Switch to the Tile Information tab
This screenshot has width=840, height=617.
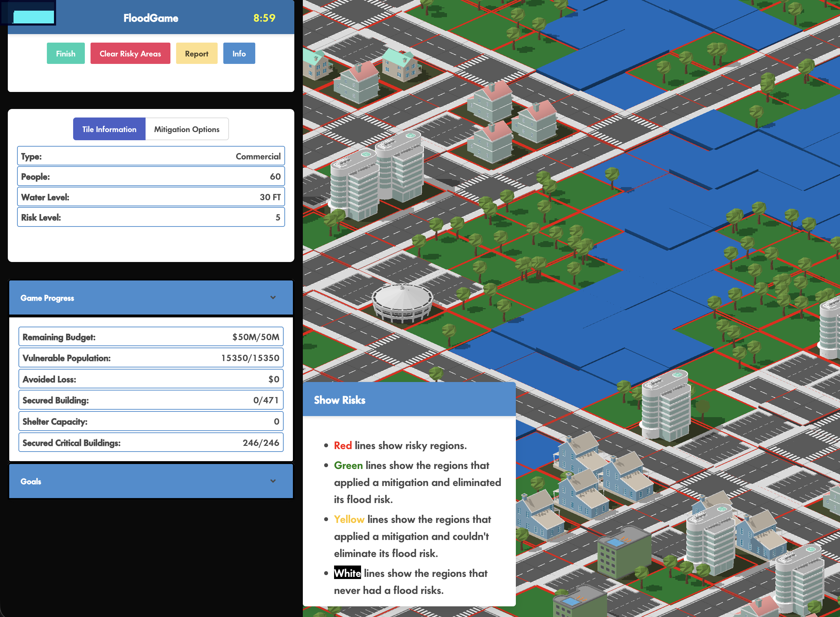pos(109,129)
